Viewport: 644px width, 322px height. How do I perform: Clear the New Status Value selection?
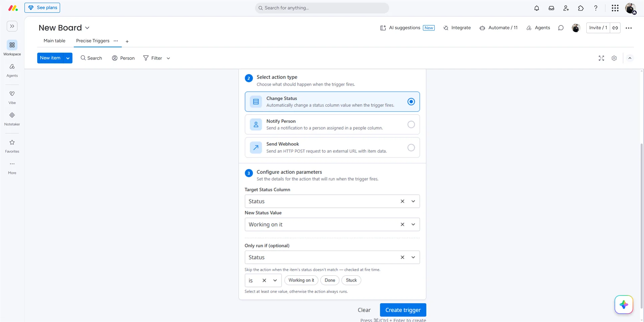pos(402,224)
